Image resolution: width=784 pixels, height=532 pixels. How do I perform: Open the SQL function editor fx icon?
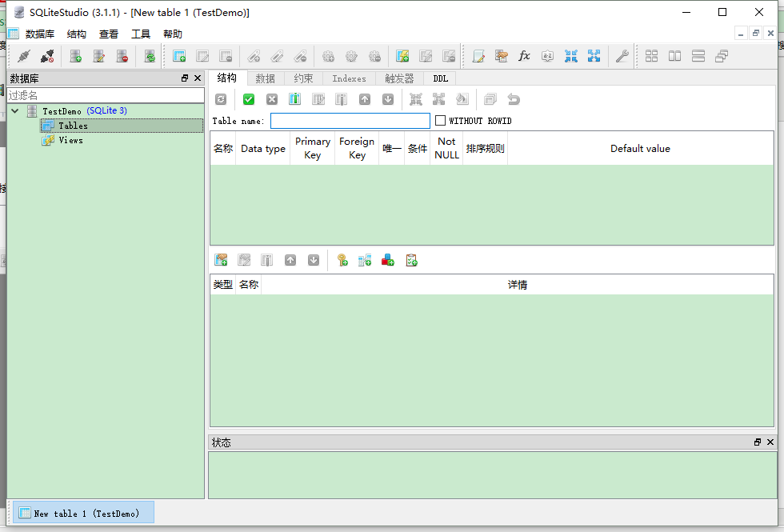(524, 56)
